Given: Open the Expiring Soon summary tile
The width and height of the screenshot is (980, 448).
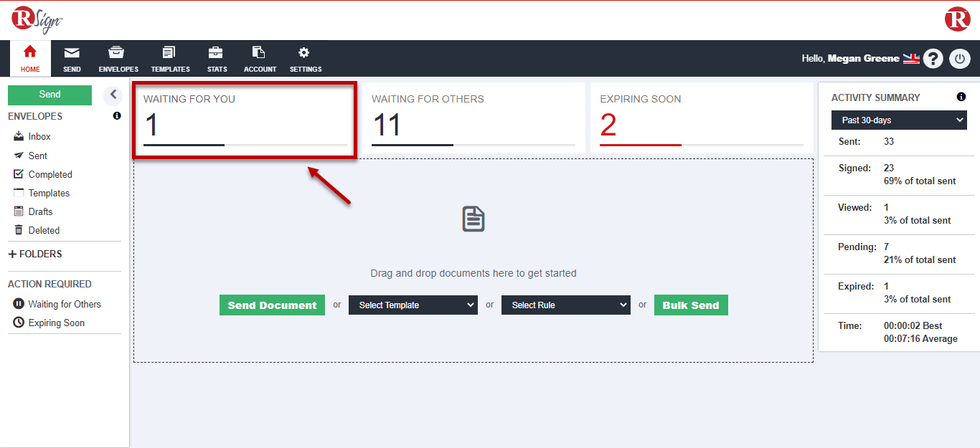Looking at the screenshot, I should [701, 120].
